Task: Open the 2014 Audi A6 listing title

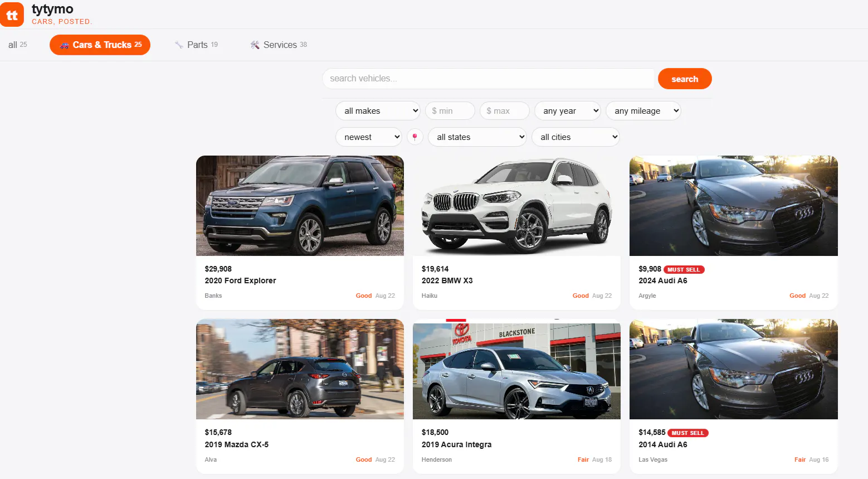Action: (663, 444)
